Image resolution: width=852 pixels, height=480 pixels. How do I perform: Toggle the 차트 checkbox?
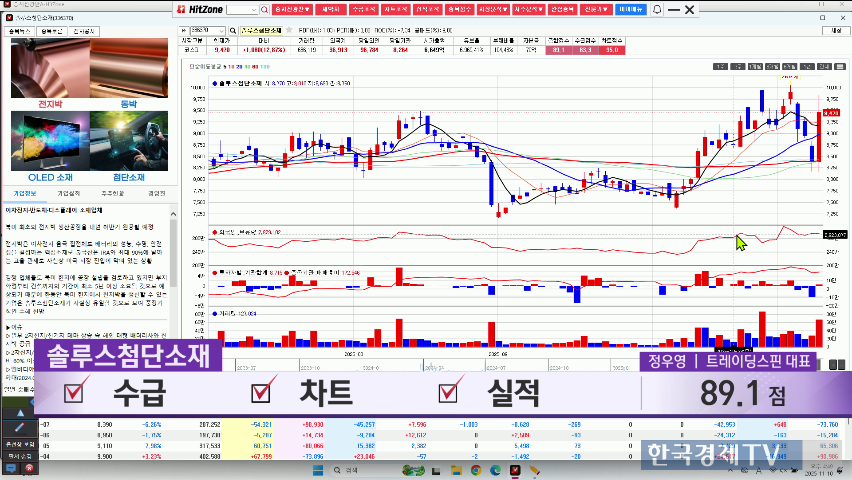point(262,392)
